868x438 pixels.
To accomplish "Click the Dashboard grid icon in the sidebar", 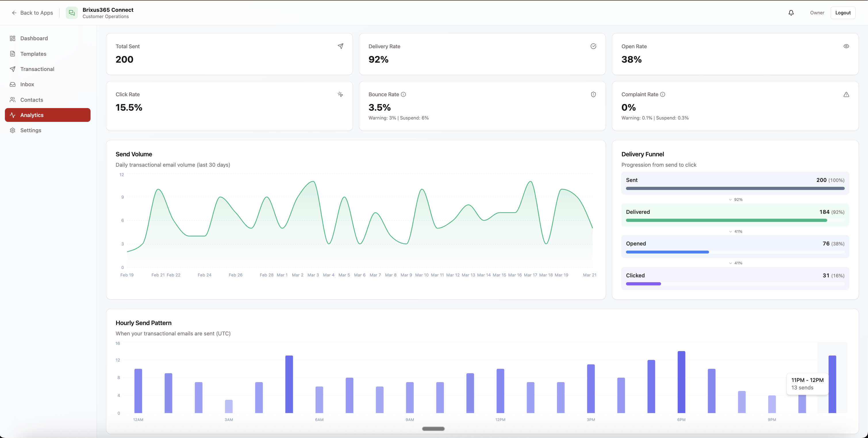I will (x=12, y=39).
